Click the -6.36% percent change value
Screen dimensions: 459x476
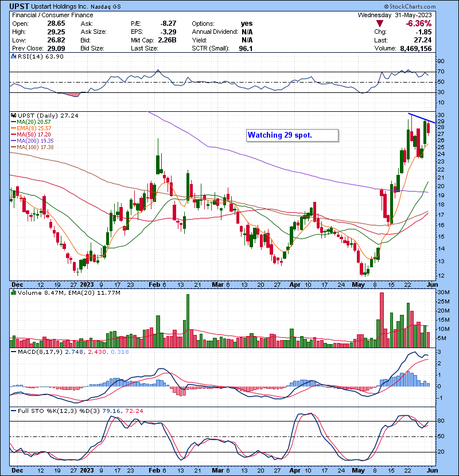pos(419,24)
